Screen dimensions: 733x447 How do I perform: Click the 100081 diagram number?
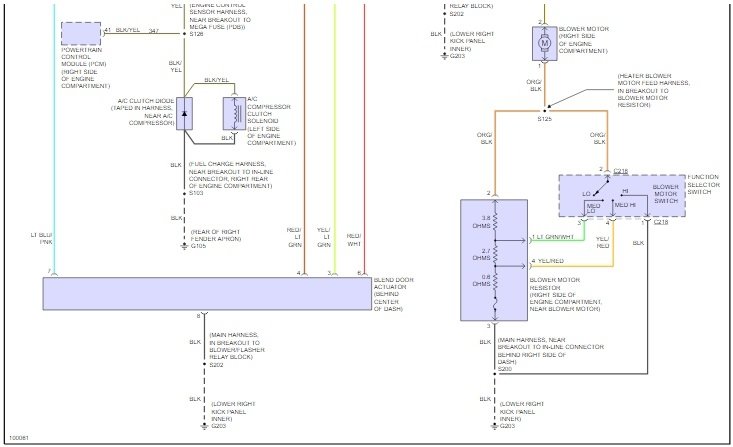click(x=19, y=438)
